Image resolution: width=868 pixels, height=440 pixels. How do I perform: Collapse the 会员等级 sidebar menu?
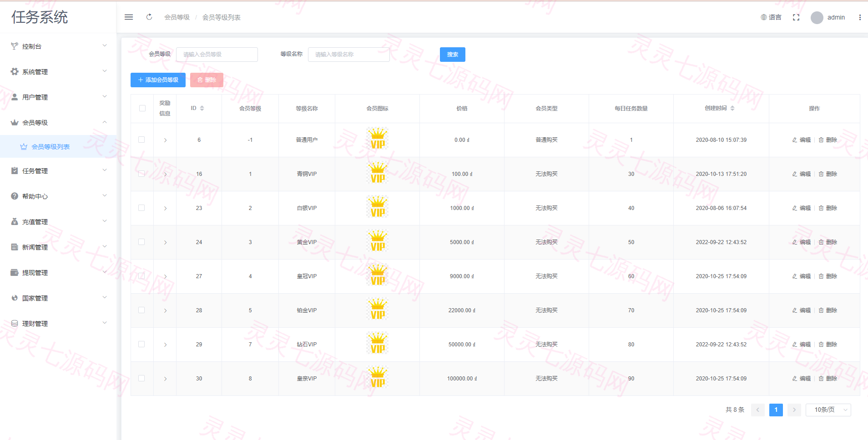(58, 122)
